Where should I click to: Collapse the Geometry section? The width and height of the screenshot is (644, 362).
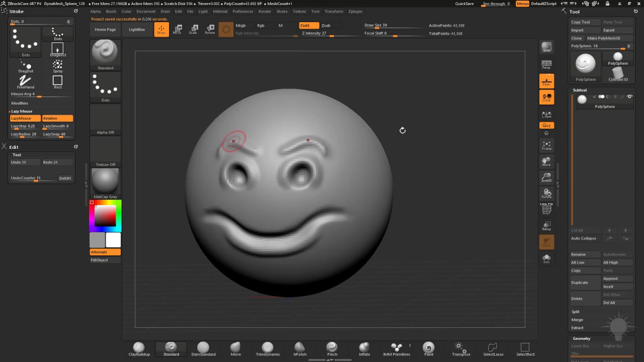pos(582,338)
